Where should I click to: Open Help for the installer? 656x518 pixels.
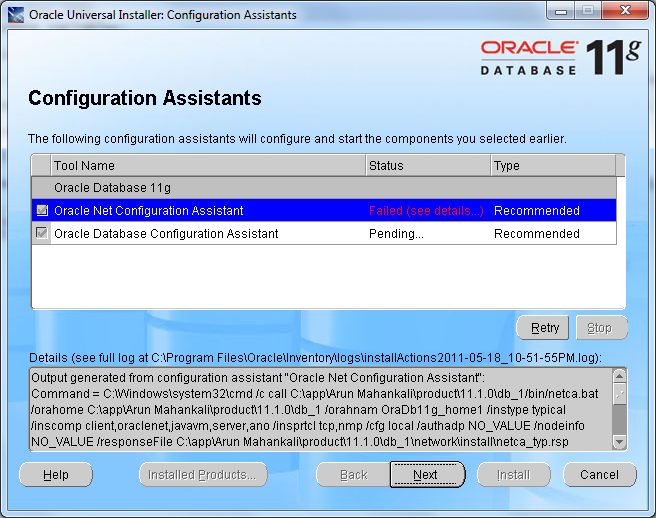point(56,474)
